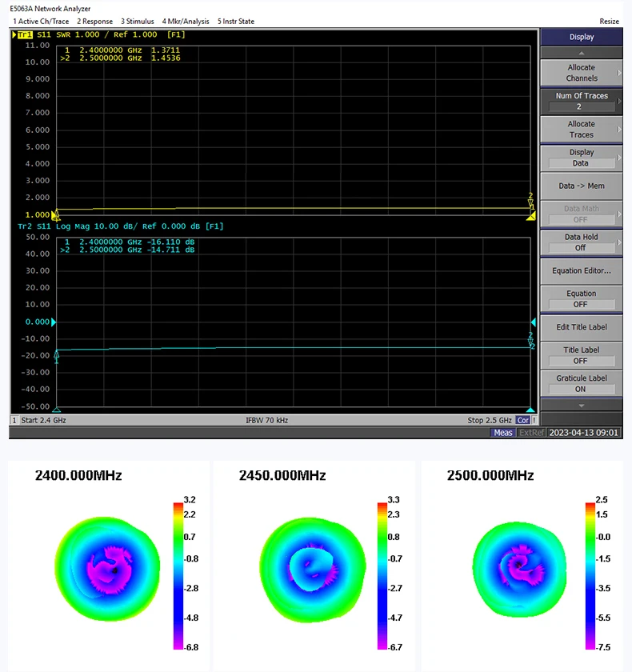Click the 2450 MHz gain color scale bar
This screenshot has width=632, height=672.
coord(382,576)
